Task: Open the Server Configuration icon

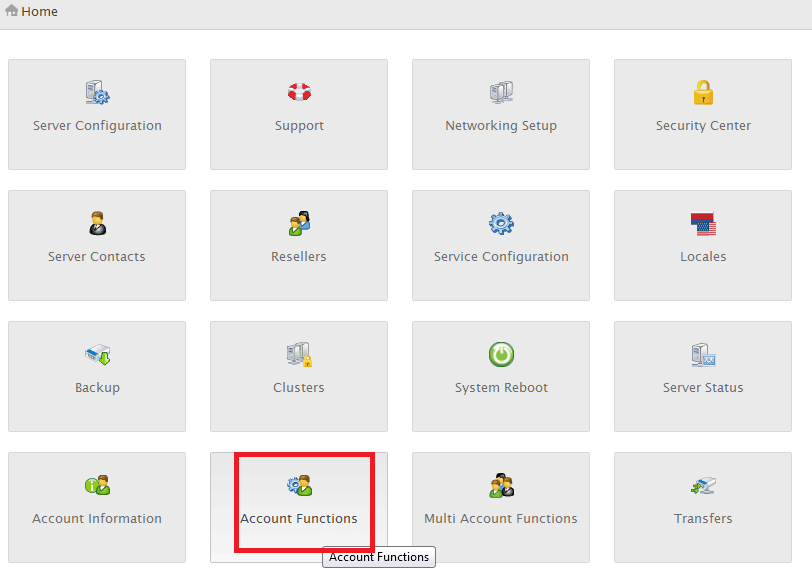Action: click(x=97, y=94)
